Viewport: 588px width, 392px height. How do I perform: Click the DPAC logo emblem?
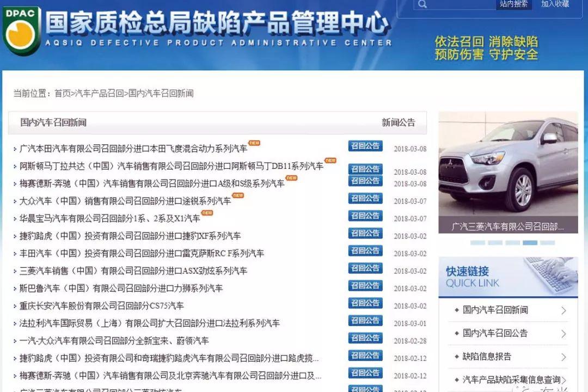coord(21,30)
